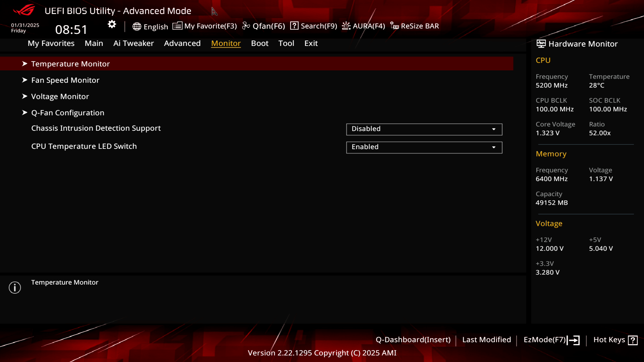Screen dimensions: 644x362
Task: Open Q-Dashboard overlay
Action: [413, 340]
